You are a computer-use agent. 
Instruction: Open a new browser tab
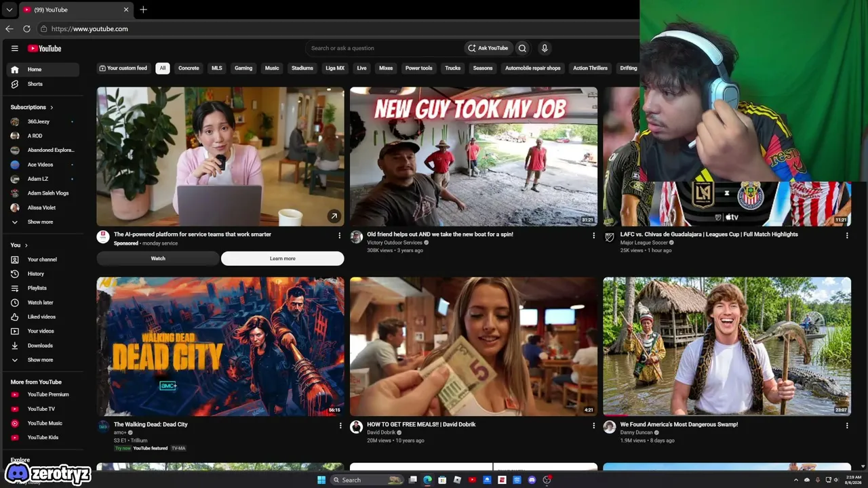pos(143,9)
